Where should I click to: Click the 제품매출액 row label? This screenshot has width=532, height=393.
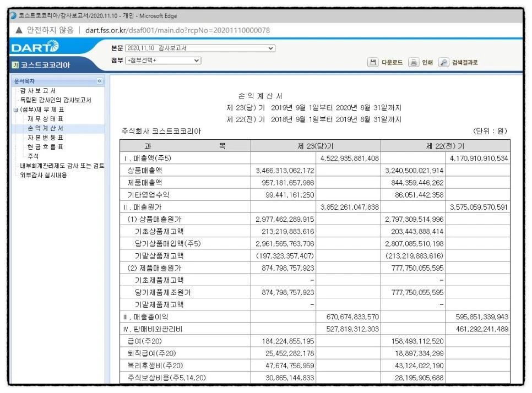tap(145, 183)
